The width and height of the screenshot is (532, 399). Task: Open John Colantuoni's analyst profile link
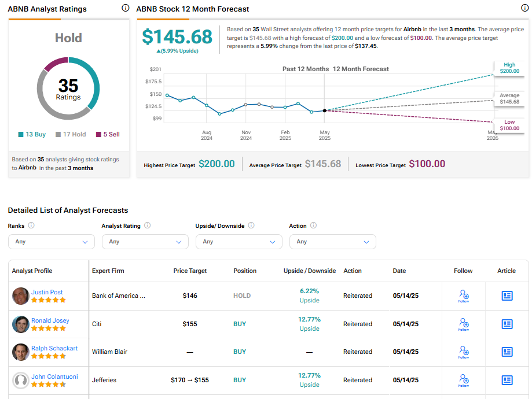[x=54, y=376]
